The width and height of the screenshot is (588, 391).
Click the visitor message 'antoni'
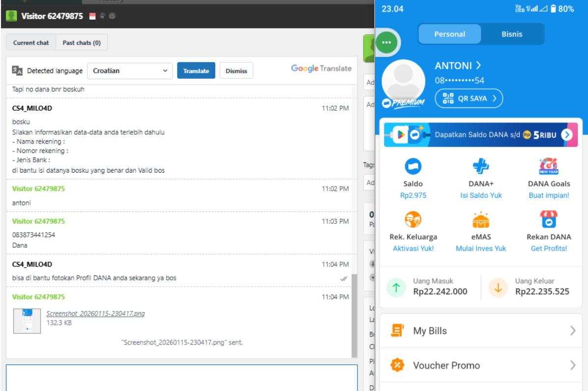pos(22,203)
